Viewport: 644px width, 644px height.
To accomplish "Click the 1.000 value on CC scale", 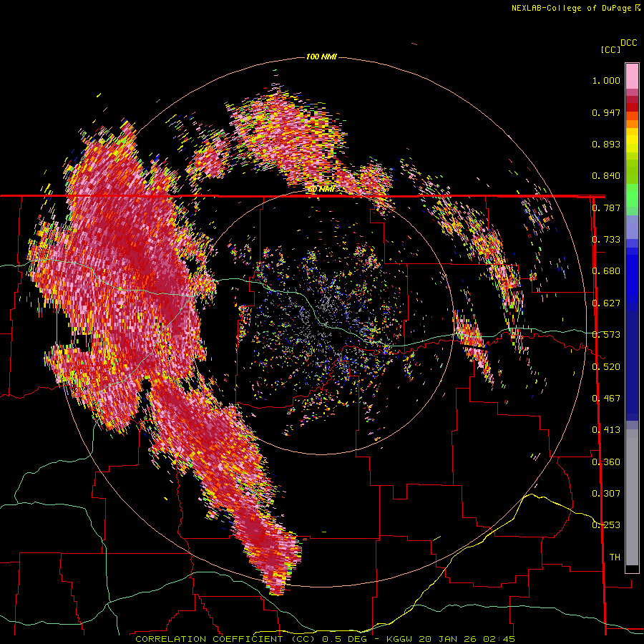I will [606, 80].
